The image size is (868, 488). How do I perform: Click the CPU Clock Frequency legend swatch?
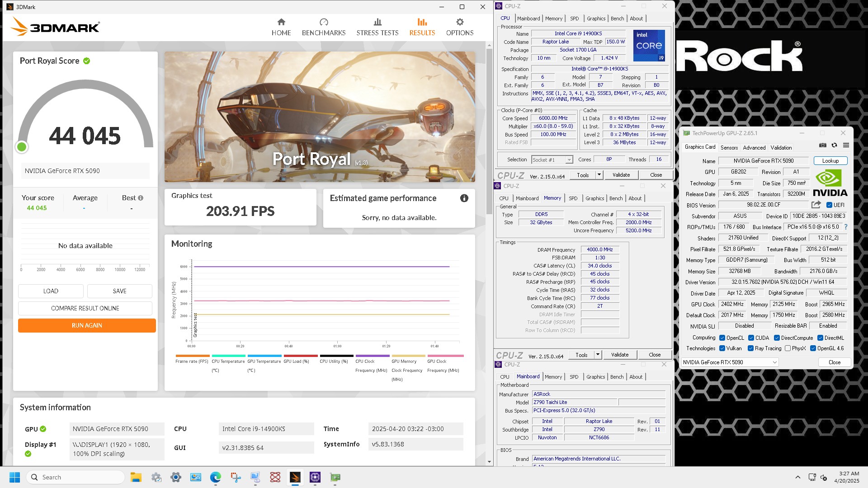click(x=373, y=356)
